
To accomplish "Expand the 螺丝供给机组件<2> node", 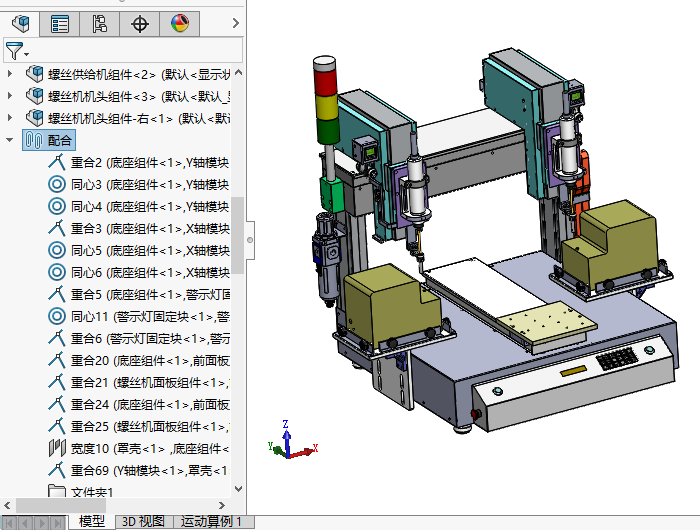I will coord(10,73).
